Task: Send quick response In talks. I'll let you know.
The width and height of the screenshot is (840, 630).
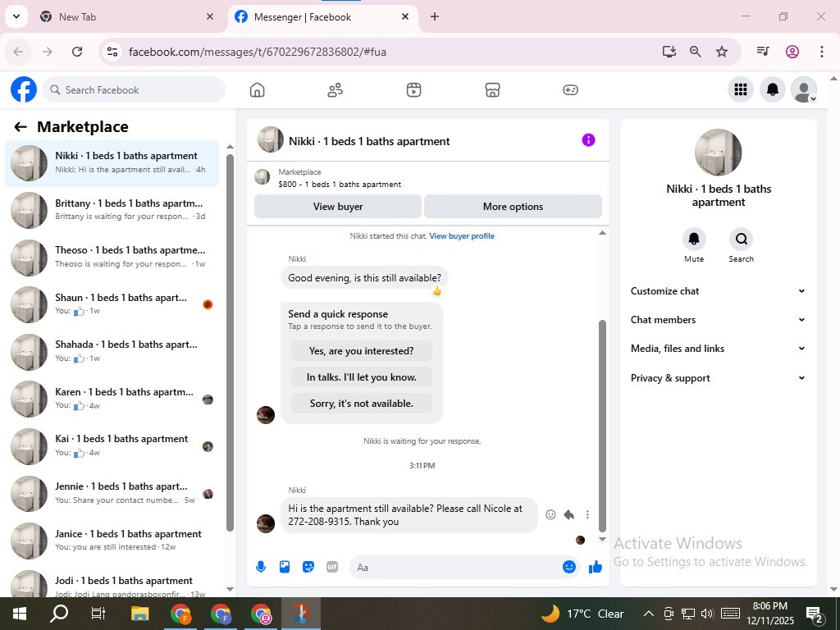Action: click(x=361, y=377)
